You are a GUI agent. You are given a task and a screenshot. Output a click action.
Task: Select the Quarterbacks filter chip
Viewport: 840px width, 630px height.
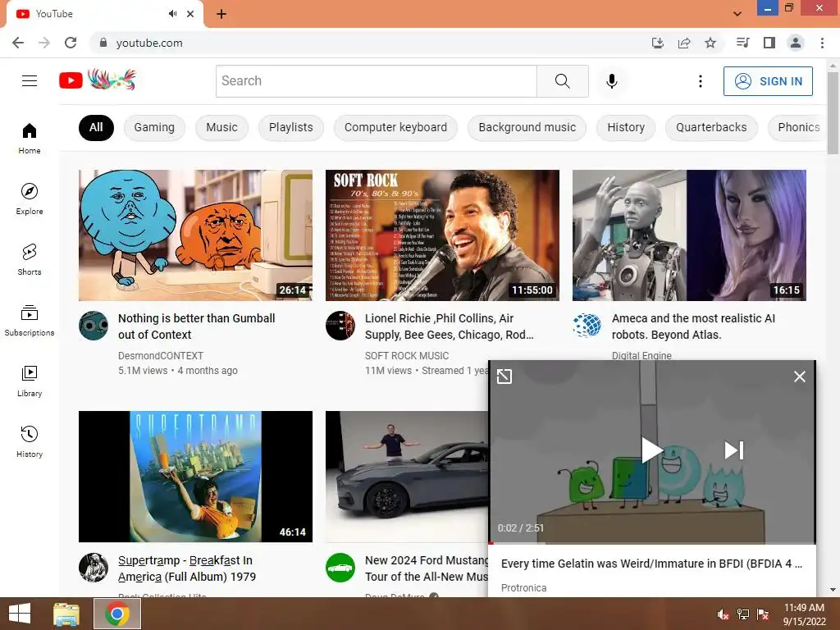[711, 127]
